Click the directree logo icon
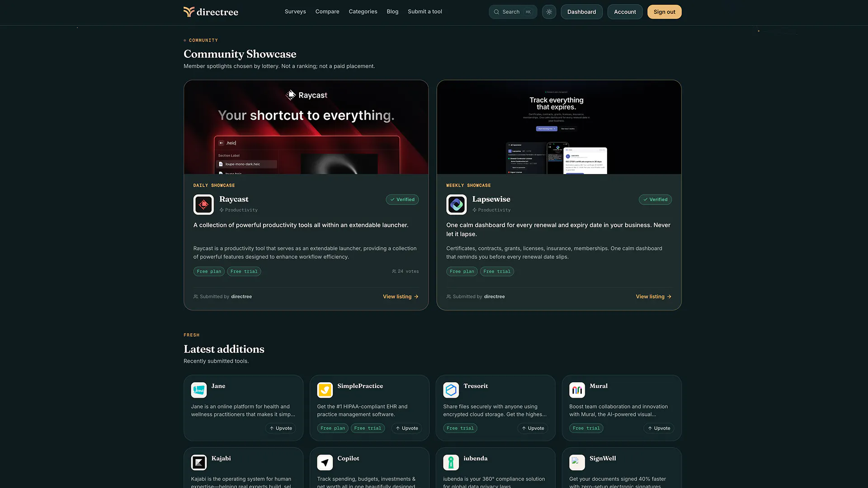Screen dimensions: 868x488 [189, 12]
